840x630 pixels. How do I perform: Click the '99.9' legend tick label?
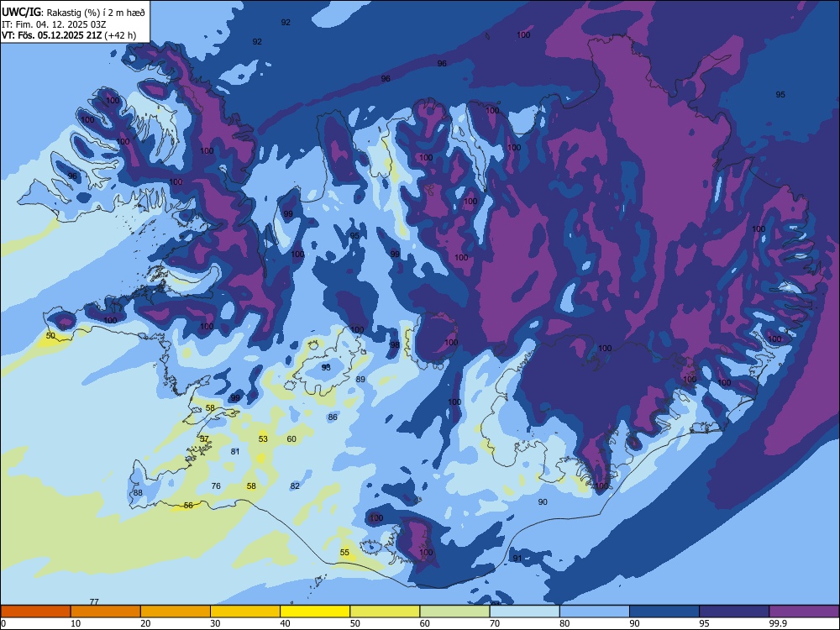pos(777,623)
